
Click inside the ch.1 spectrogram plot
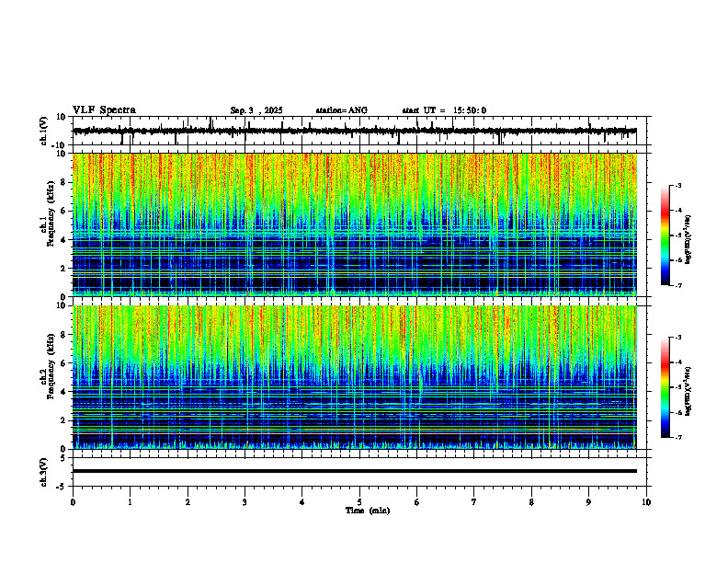[355, 224]
